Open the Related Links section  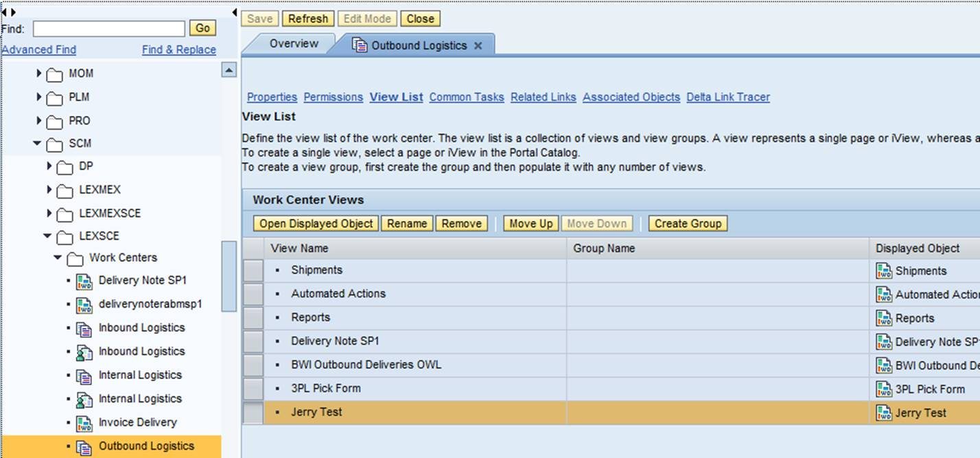pos(544,98)
